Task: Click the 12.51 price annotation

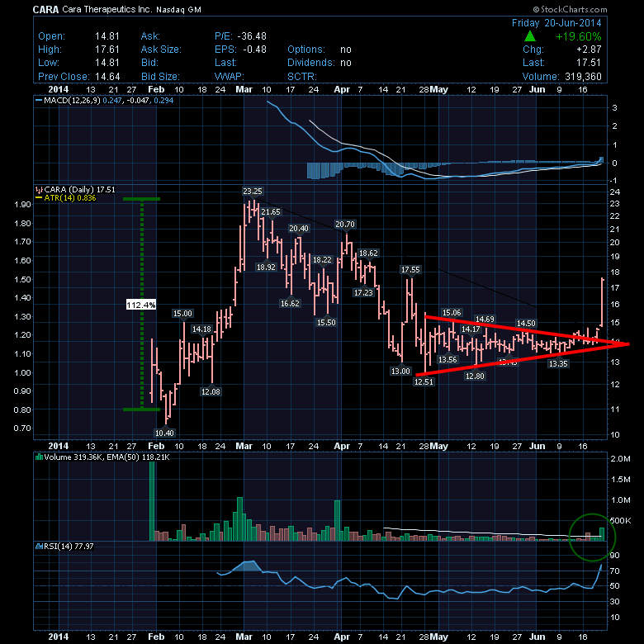Action: coord(424,381)
